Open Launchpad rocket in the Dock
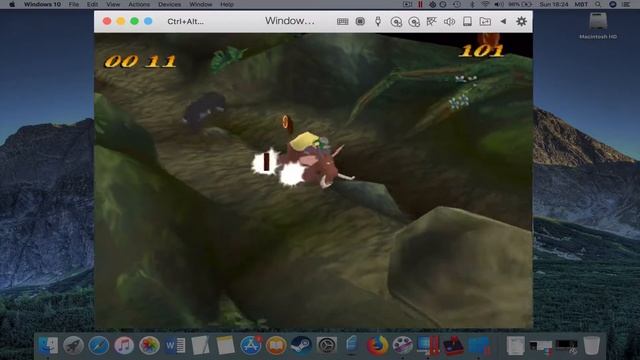 73,346
